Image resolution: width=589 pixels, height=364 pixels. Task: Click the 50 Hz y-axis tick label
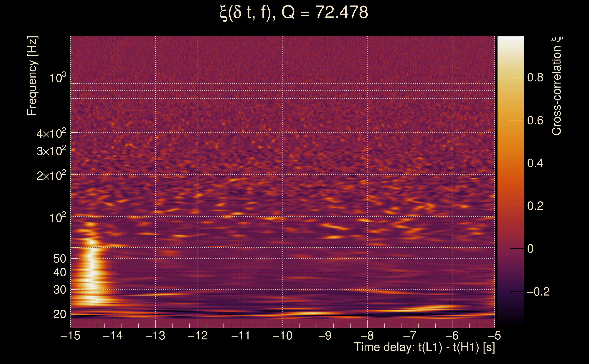pos(59,259)
